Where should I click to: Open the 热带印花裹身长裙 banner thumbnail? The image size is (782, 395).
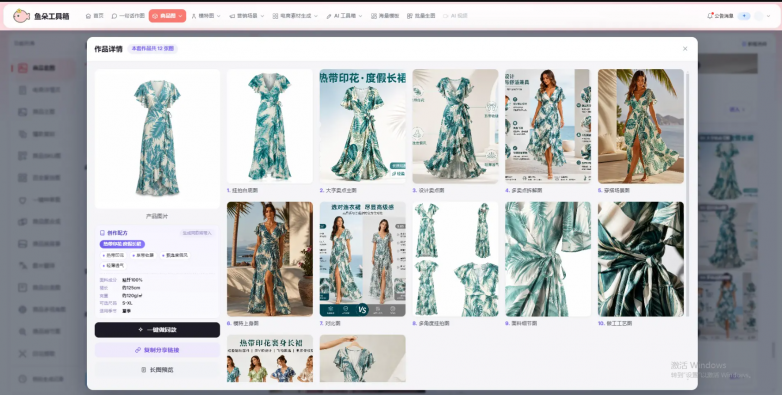(x=270, y=358)
